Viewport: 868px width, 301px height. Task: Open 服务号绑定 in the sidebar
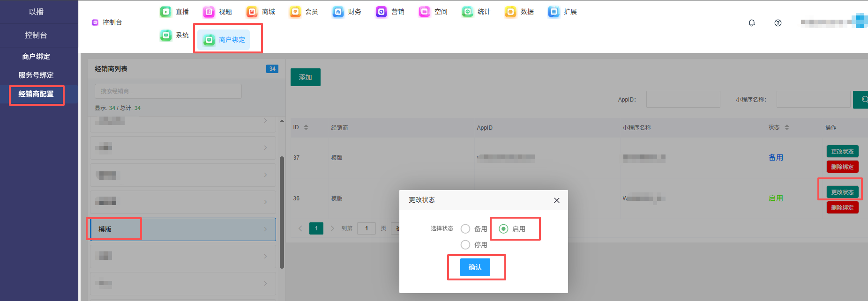coord(36,75)
